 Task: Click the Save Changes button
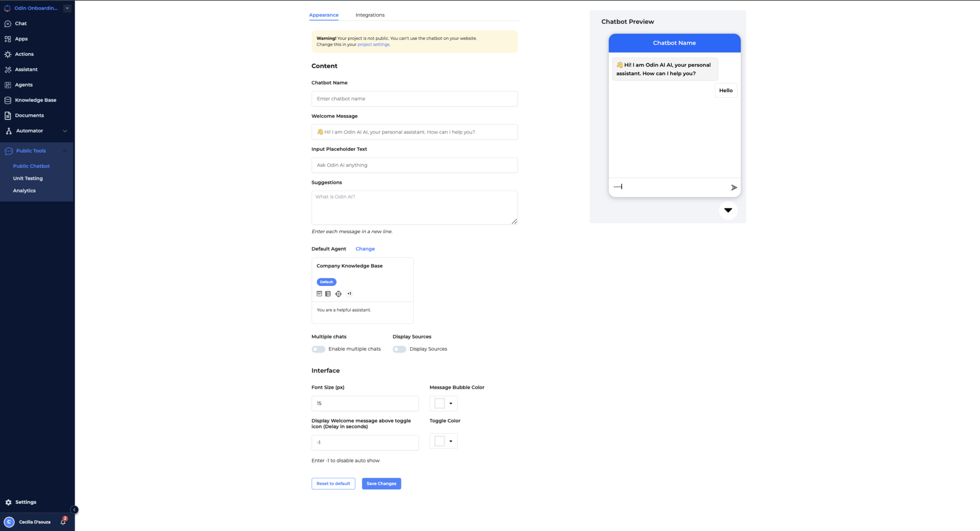click(381, 484)
